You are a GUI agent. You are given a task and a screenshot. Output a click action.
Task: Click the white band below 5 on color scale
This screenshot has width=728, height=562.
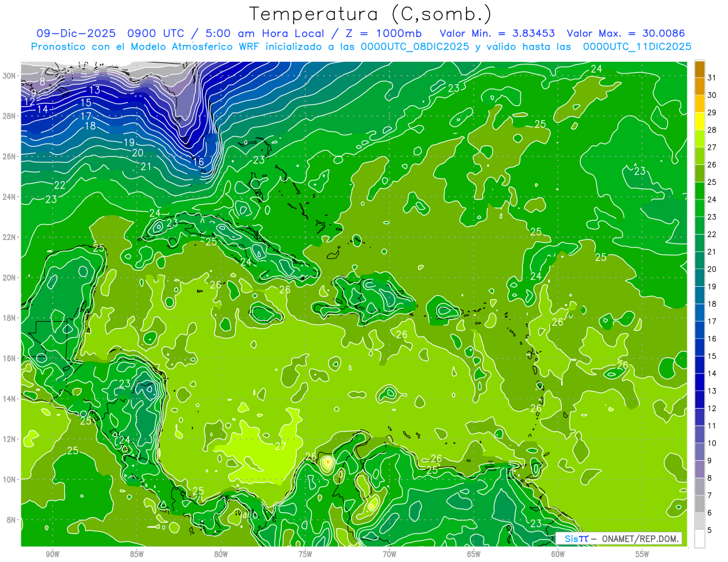(x=699, y=539)
